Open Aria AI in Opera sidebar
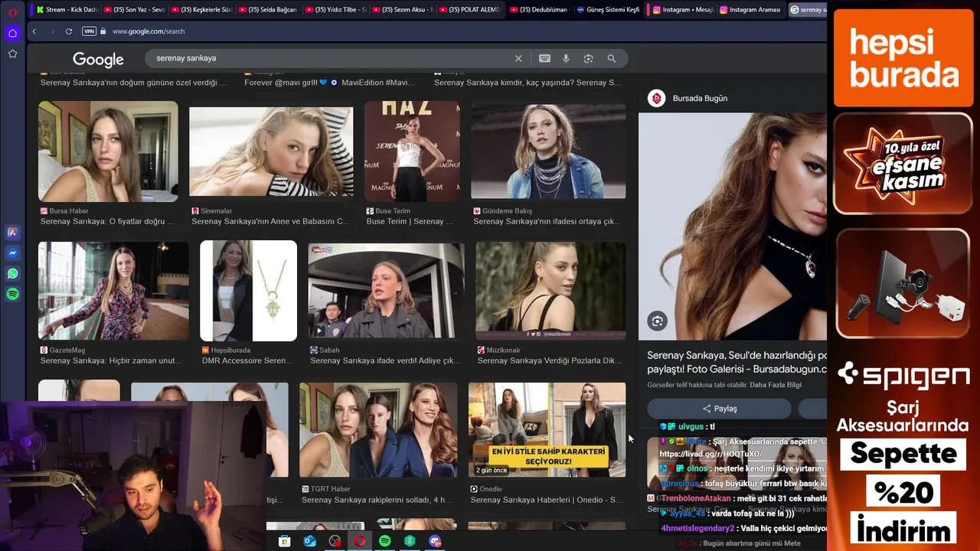This screenshot has height=551, width=980. tap(12, 233)
